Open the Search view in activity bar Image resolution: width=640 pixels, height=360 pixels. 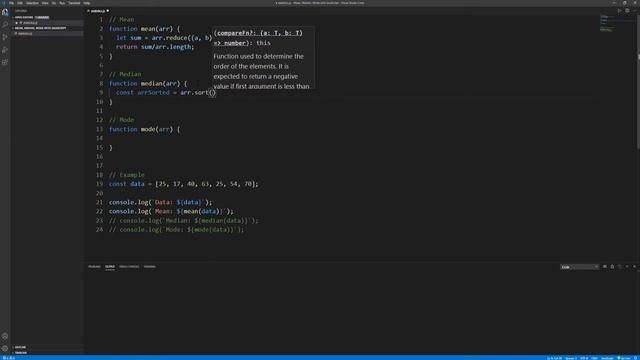(x=5, y=24)
